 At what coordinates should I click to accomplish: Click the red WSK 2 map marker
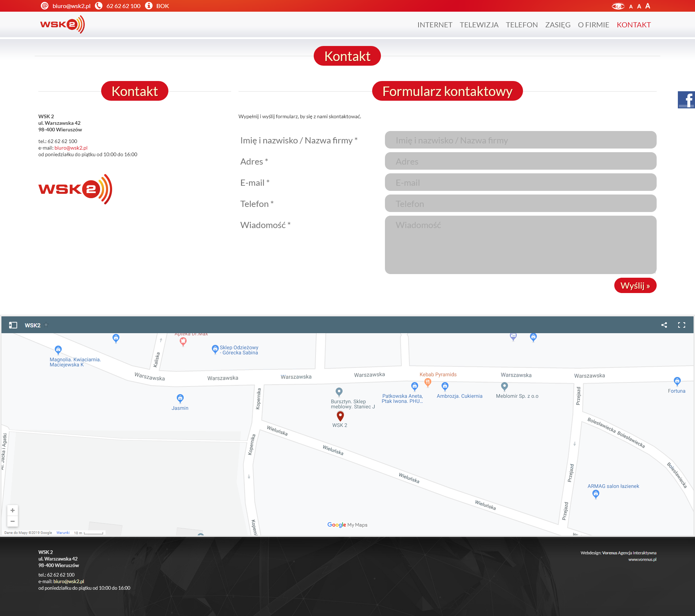[340, 416]
